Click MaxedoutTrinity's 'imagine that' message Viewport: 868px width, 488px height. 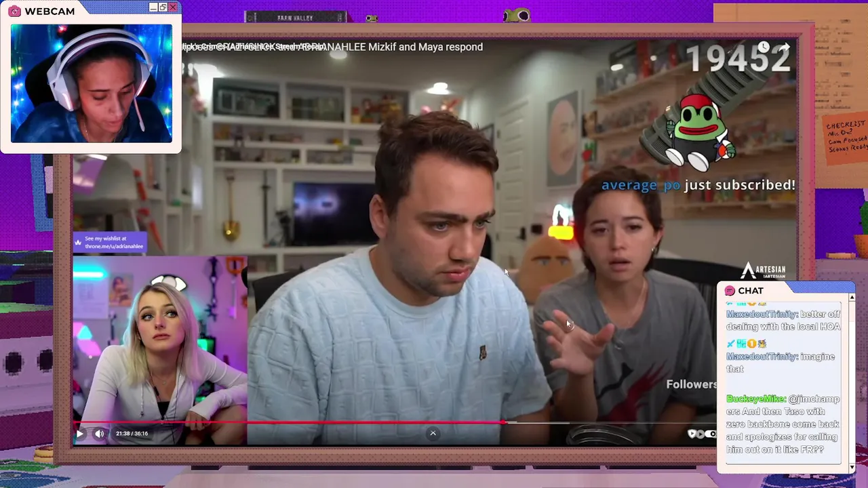point(781,363)
